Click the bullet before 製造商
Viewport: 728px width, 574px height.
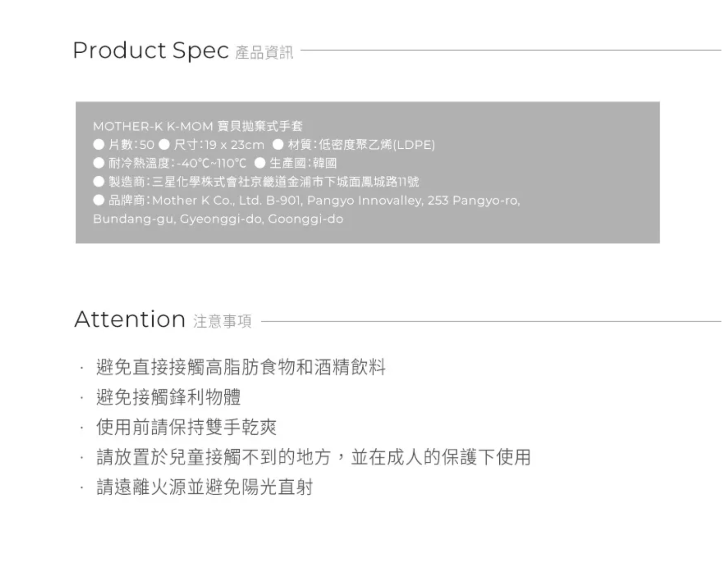click(99, 181)
